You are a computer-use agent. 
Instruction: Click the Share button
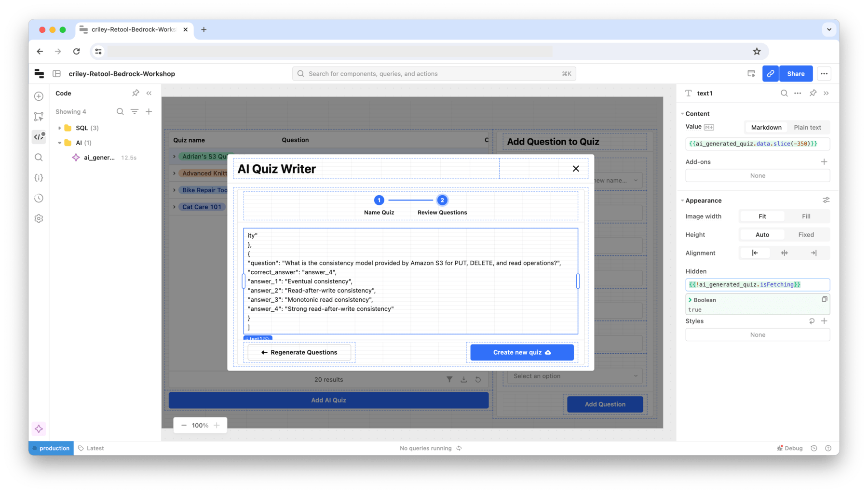[796, 74]
